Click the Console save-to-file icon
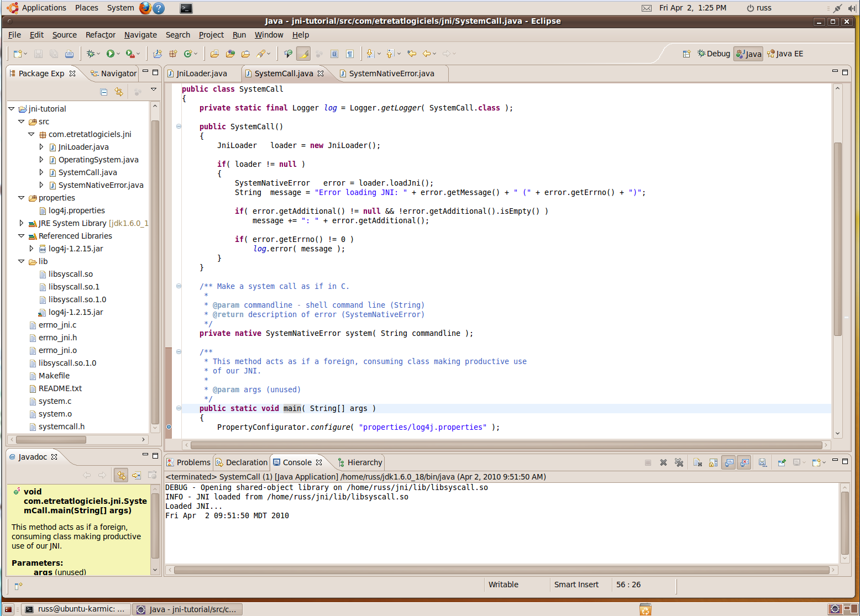 pyautogui.click(x=763, y=462)
